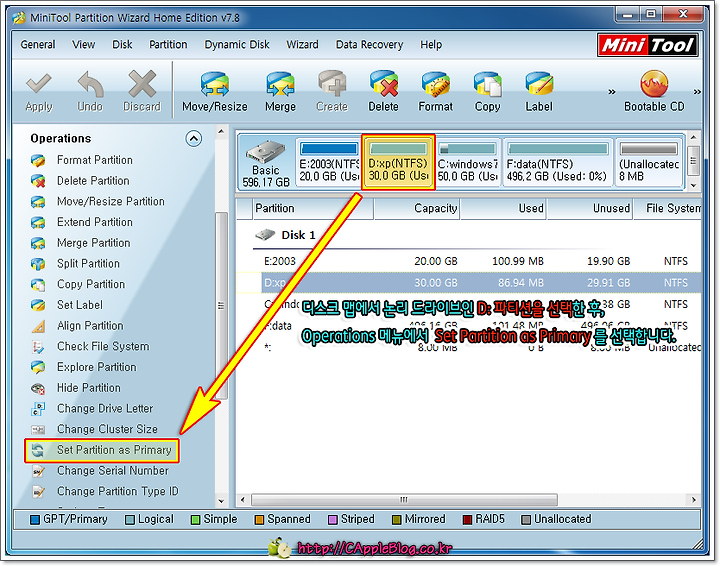
Task: Open the Partition menu
Action: (168, 45)
